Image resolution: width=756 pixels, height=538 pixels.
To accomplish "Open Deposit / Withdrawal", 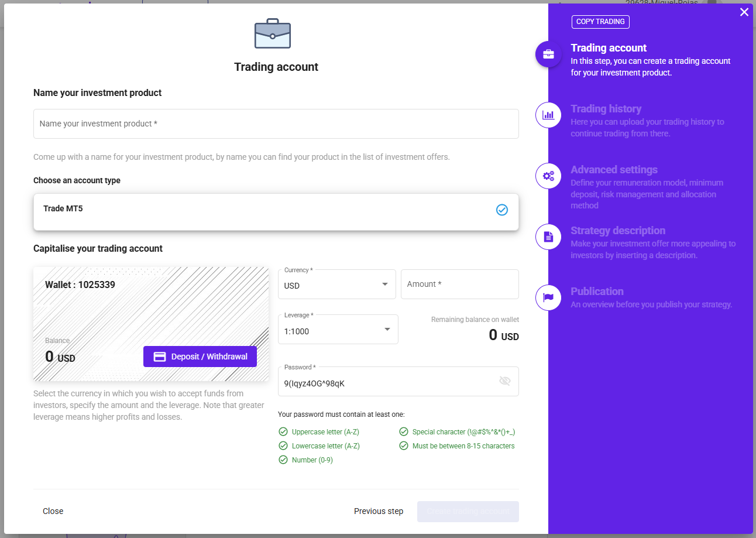I will pos(200,357).
